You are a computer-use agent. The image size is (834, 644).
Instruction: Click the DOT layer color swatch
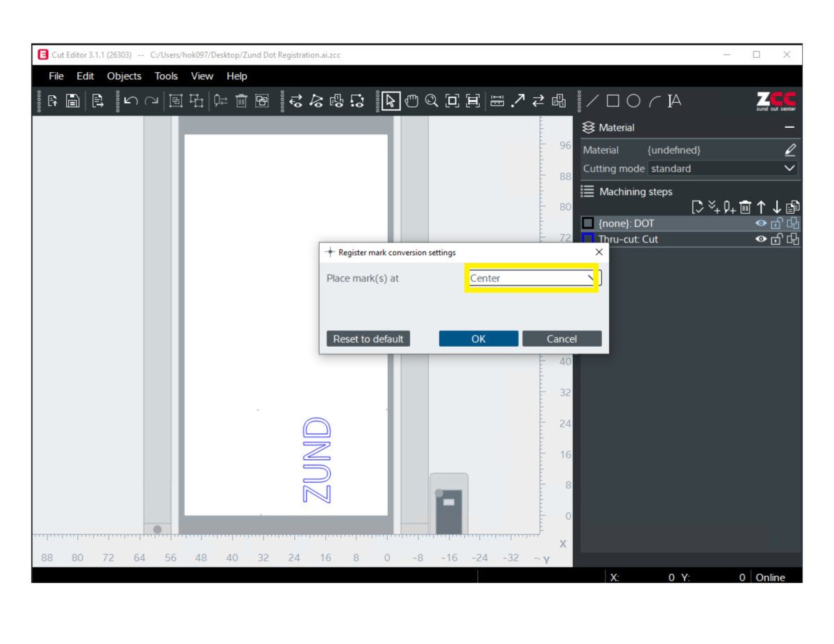pos(588,224)
